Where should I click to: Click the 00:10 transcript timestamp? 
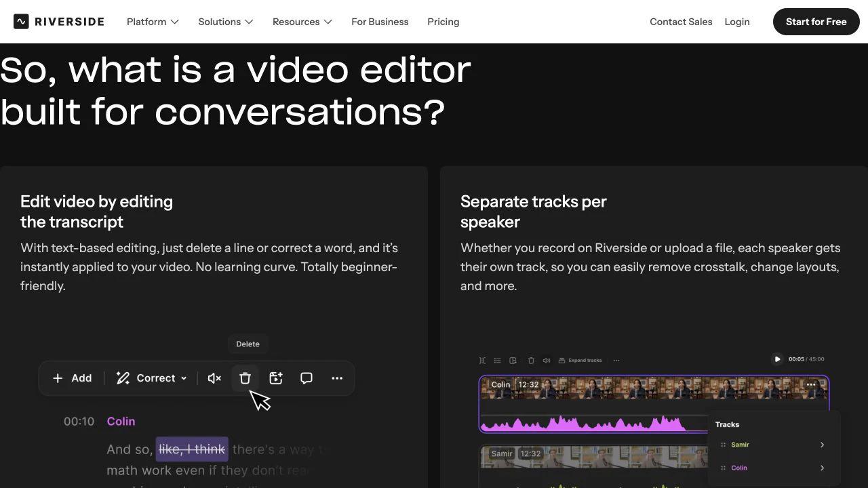79,422
